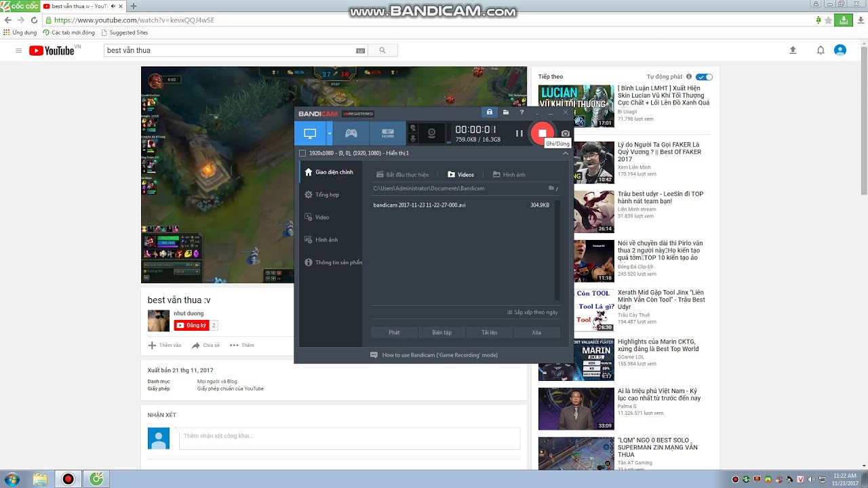This screenshot has height=488, width=868.
Task: Open Highlights của Marin CKTG video
Action: [x=658, y=345]
